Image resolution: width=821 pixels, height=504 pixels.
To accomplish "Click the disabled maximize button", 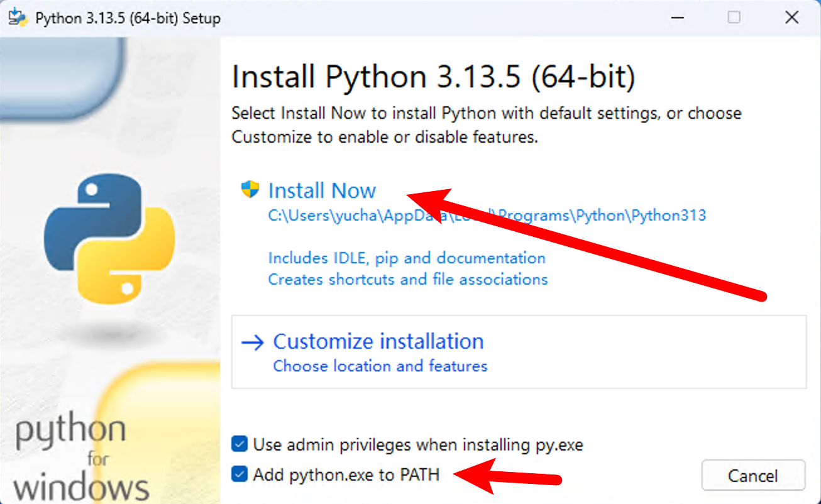I will pos(734,18).
